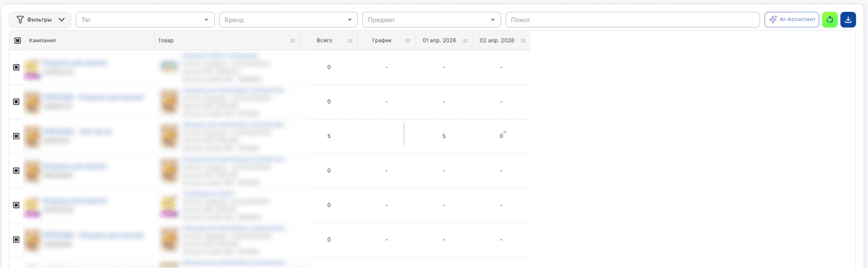The width and height of the screenshot is (868, 268).
Task: Open the 02 апр. 2026 column menu
Action: 523,41
